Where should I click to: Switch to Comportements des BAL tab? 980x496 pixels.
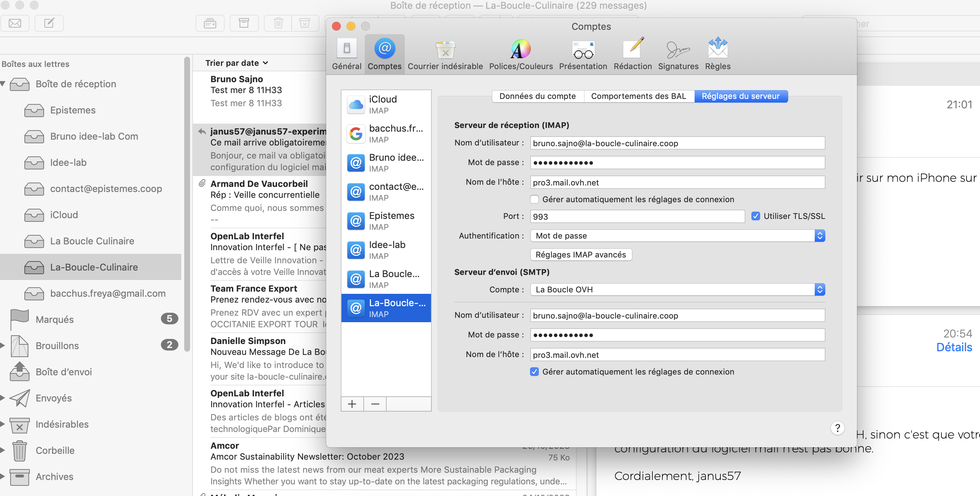click(x=639, y=96)
